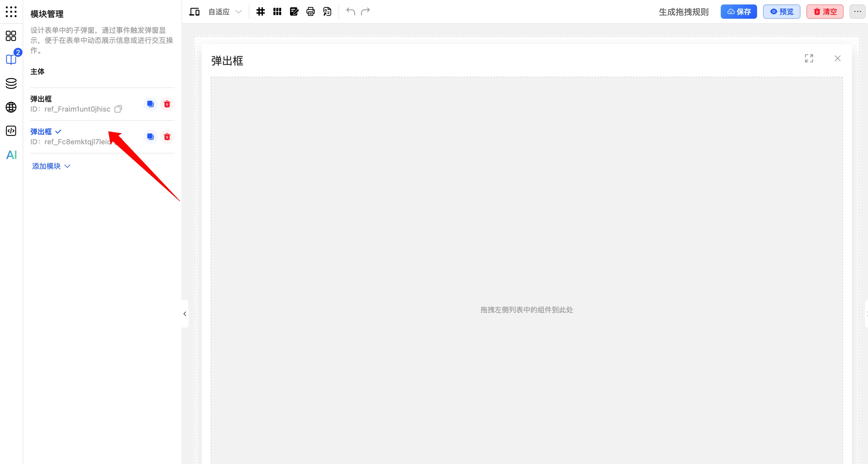The image size is (868, 464).
Task: Copy the ID ref_Fraim1unt0jhisc
Action: pos(118,109)
